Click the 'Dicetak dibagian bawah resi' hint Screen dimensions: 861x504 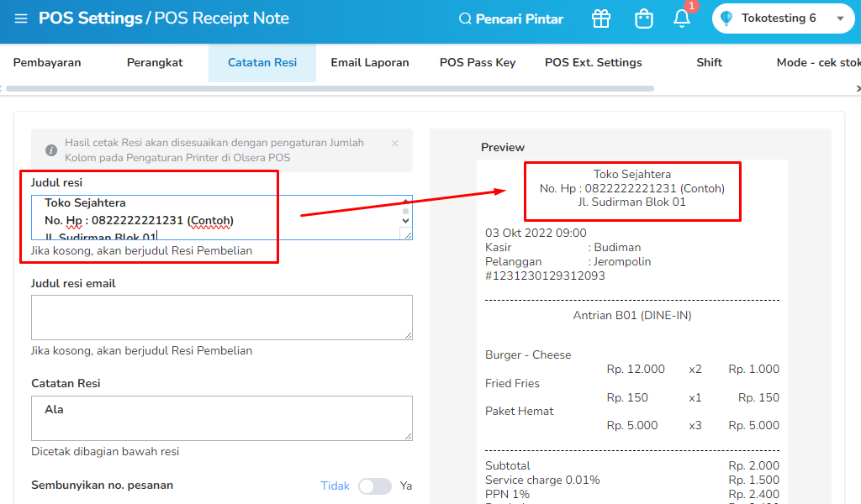pos(105,451)
